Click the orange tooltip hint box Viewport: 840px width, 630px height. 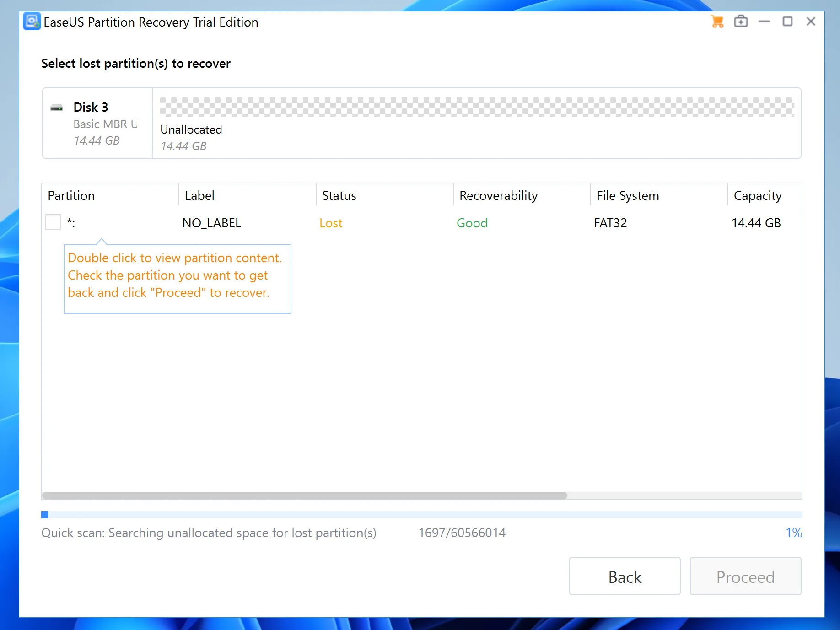click(178, 279)
